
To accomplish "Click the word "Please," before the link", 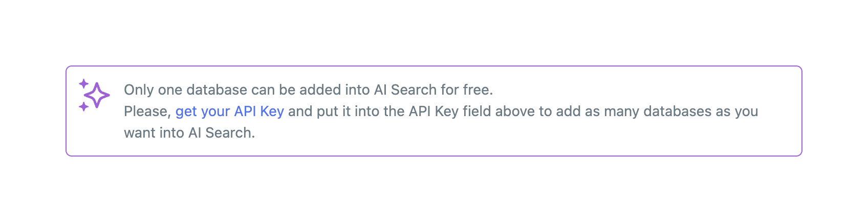I will (x=147, y=112).
